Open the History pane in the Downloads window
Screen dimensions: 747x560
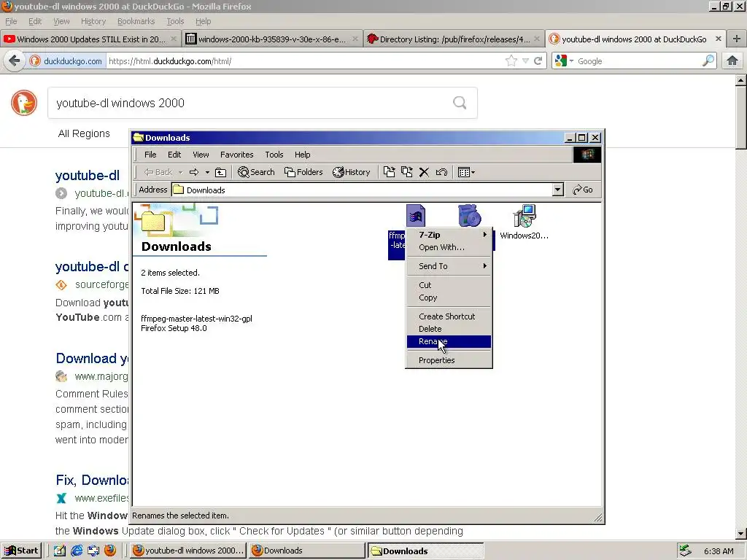coord(352,172)
